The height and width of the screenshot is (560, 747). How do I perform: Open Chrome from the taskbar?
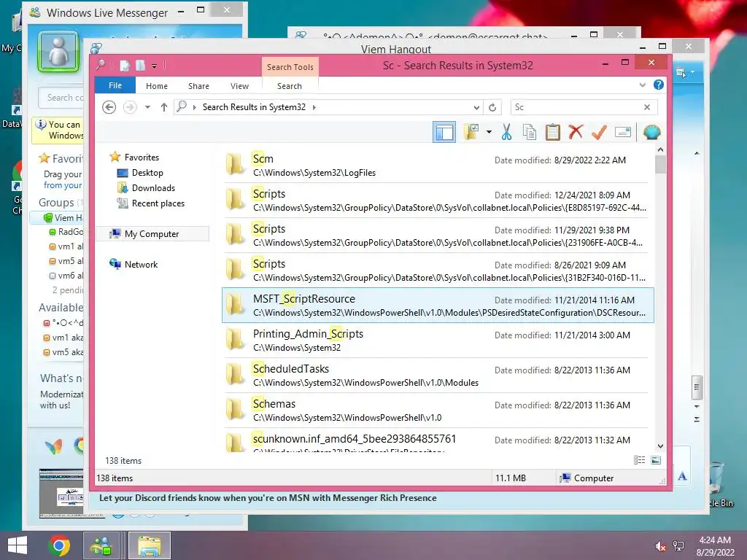59,545
